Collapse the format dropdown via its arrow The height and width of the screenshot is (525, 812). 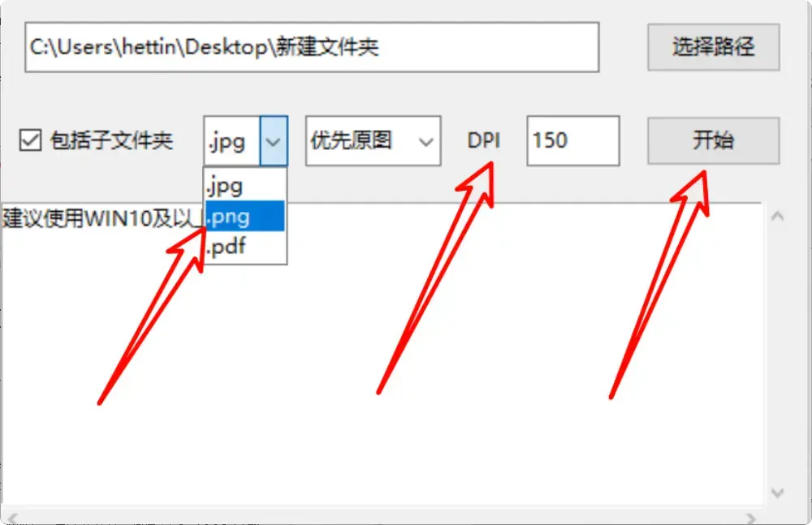click(x=274, y=141)
